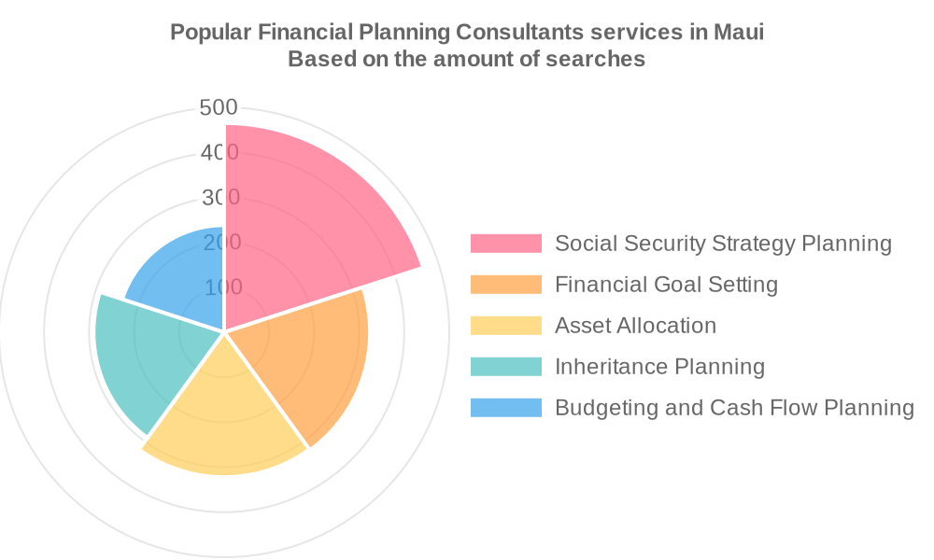Toggle the Asset Allocation legend label
Viewport: 934px width, 560px height.
tap(635, 326)
